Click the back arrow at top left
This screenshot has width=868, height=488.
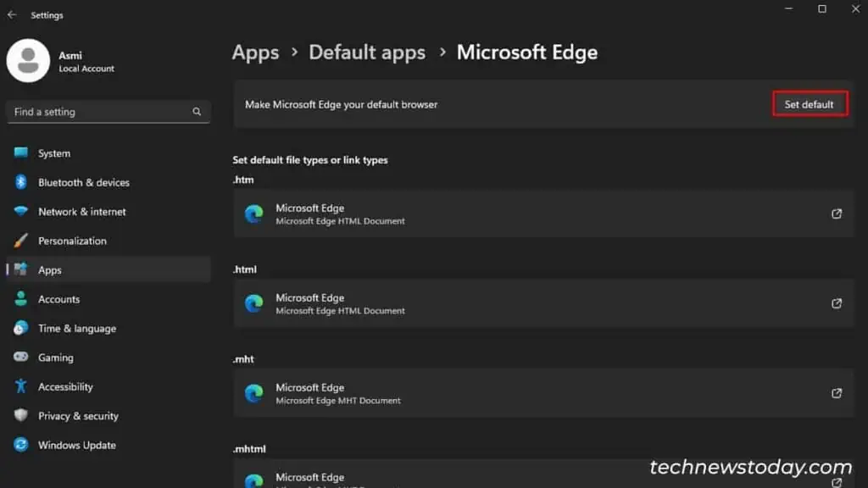pyautogui.click(x=12, y=14)
